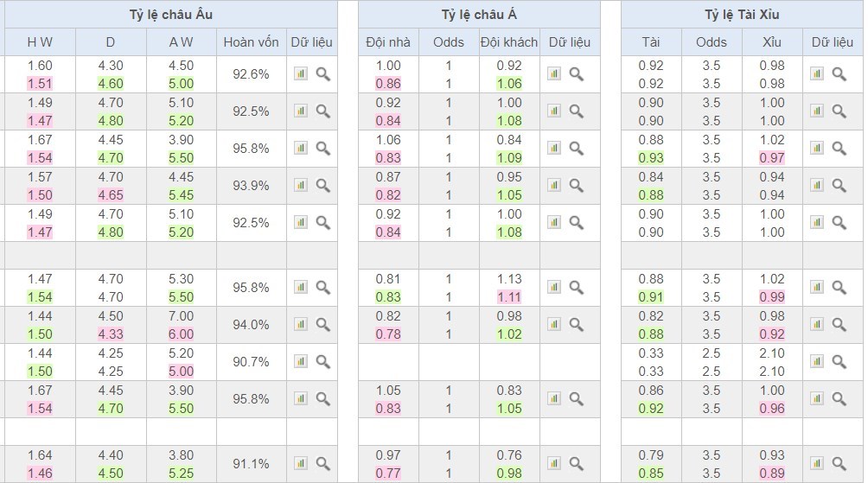Open chart icon for Tài Xỉu row 0.84 / 0.94
This screenshot has height=483, width=868.
pyautogui.click(x=817, y=185)
